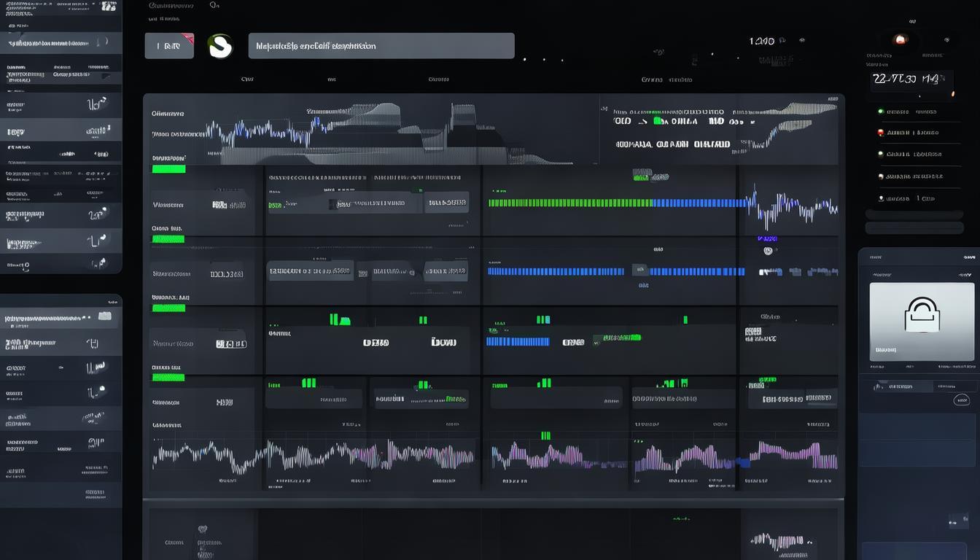The width and height of the screenshot is (980, 560).
Task: Click into the wide search field at the top
Action: (381, 46)
